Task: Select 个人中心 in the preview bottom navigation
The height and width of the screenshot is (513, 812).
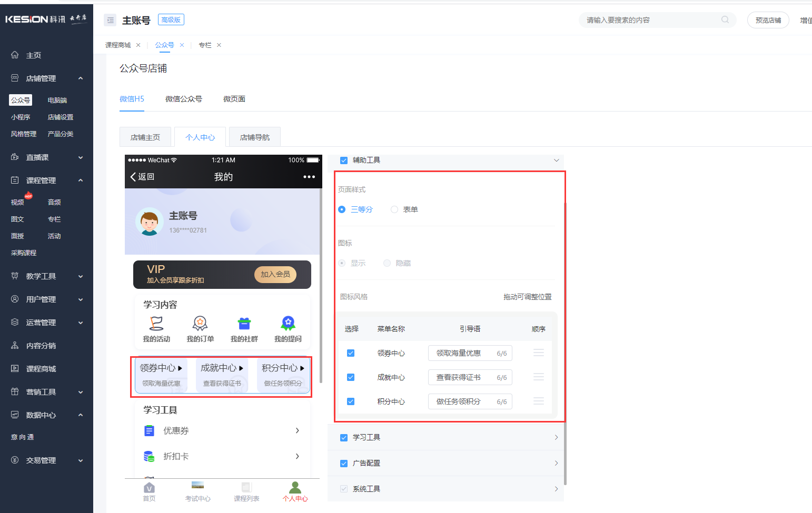Action: click(295, 491)
